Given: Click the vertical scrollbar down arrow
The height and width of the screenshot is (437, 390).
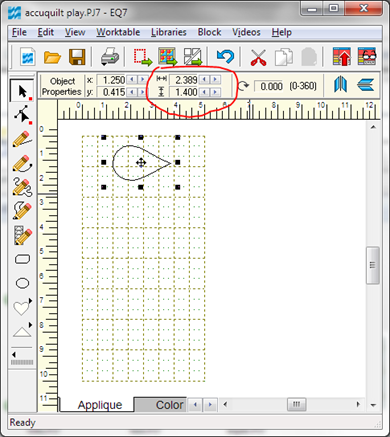Looking at the screenshot, I should pyautogui.click(x=373, y=405).
